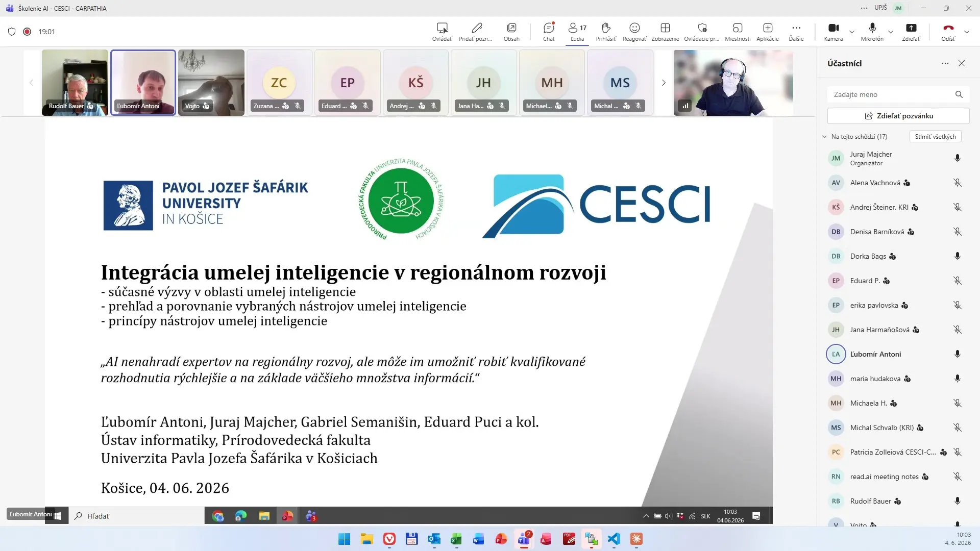The image size is (980, 551).
Task: Click Stlmiť všetkých button
Action: click(935, 137)
